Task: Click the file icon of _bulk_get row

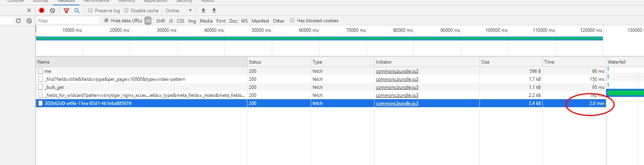Action: 40,87
